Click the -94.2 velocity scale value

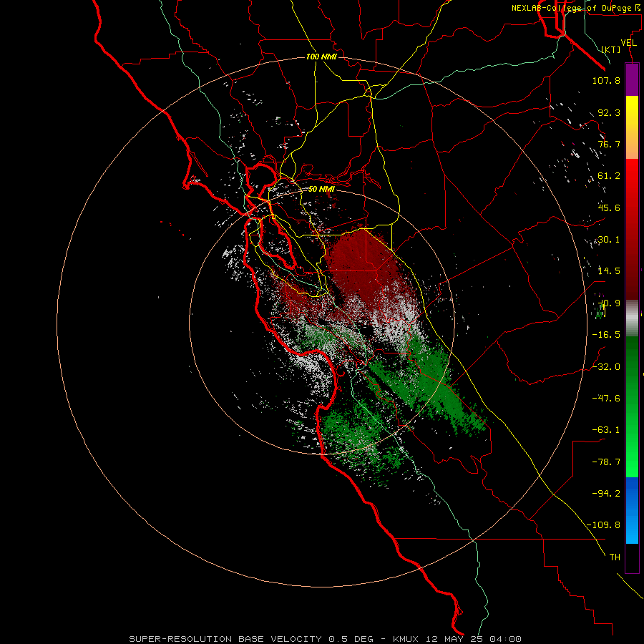(606, 493)
